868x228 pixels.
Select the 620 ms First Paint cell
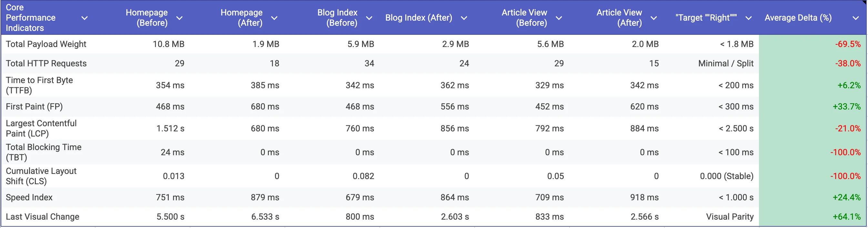pos(644,106)
